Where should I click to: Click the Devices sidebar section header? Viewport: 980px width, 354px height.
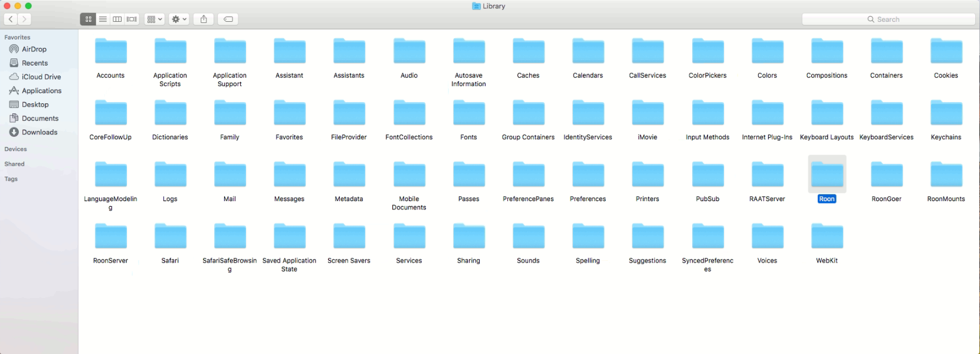tap(15, 149)
